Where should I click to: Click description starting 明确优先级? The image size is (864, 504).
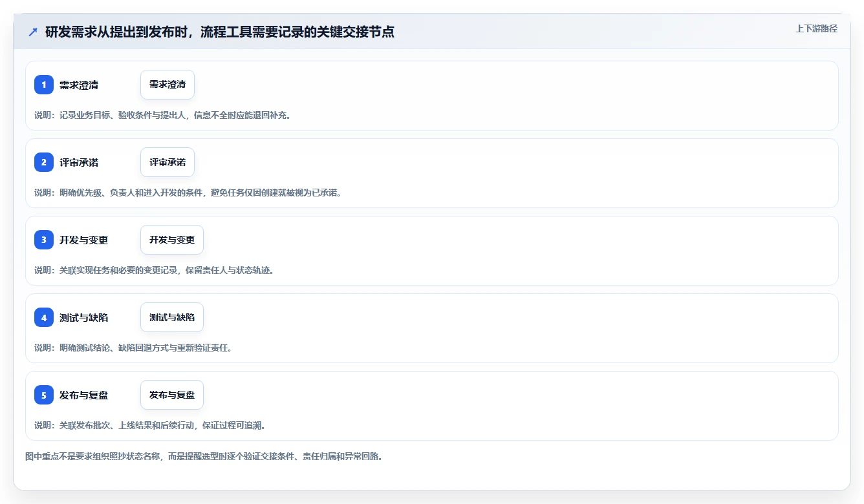click(x=188, y=193)
